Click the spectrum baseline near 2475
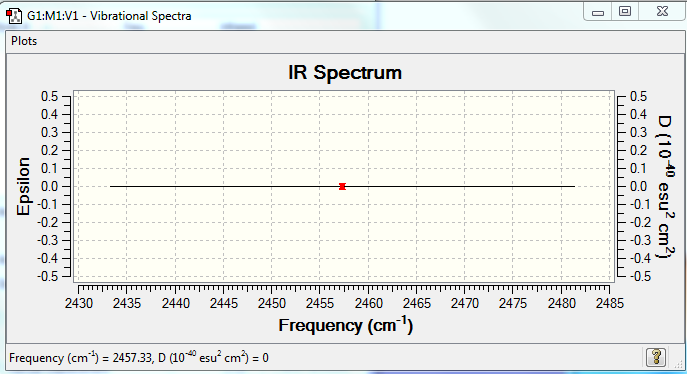The height and width of the screenshot is (374, 687). (513, 187)
